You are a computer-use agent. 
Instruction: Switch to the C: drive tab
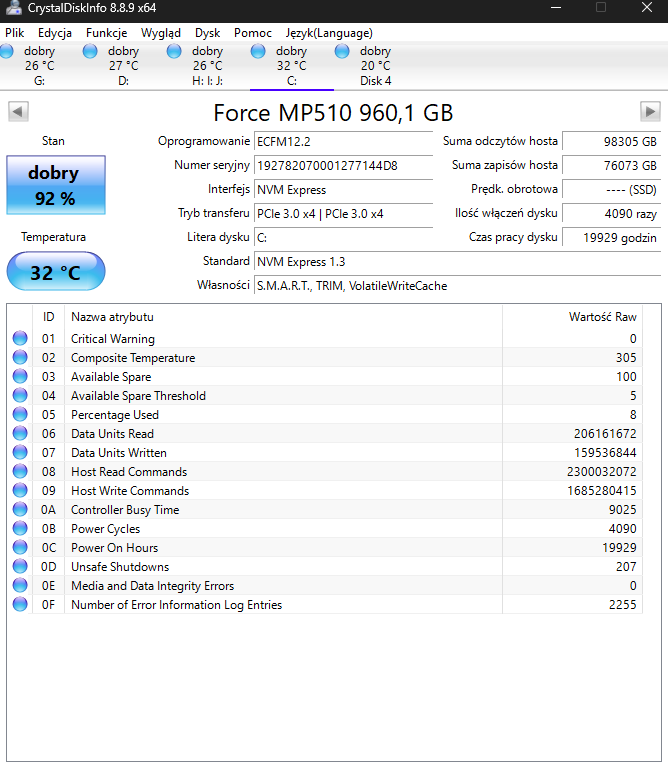(x=291, y=66)
